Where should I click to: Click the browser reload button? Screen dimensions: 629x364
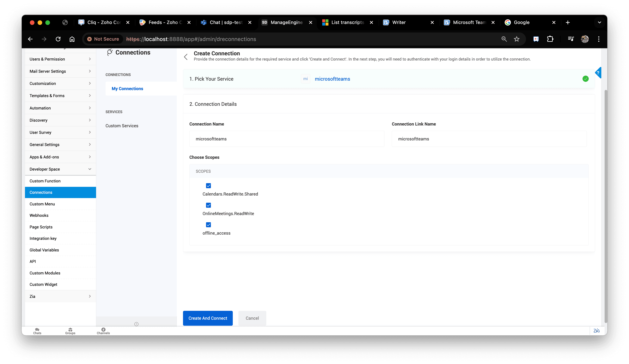(x=58, y=39)
